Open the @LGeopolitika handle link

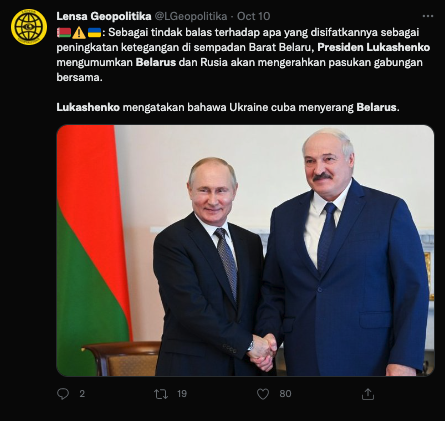[191, 16]
